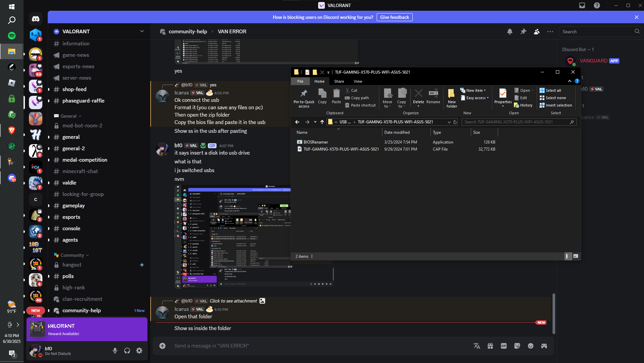
Task: Click Copy path in Explorer ribbon
Action: click(x=357, y=98)
